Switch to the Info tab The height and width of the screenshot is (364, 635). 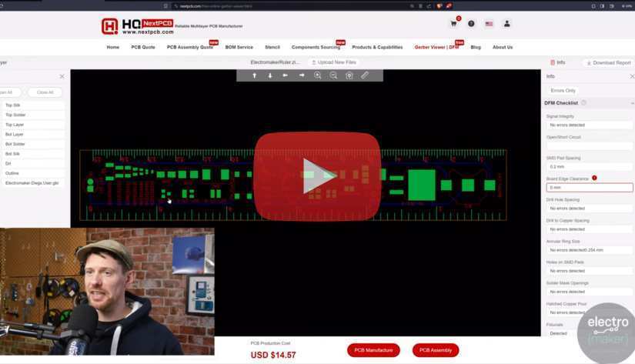558,62
